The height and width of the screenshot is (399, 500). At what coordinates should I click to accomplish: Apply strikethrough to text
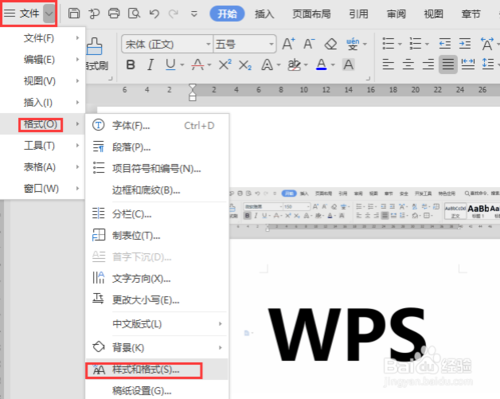click(x=198, y=65)
